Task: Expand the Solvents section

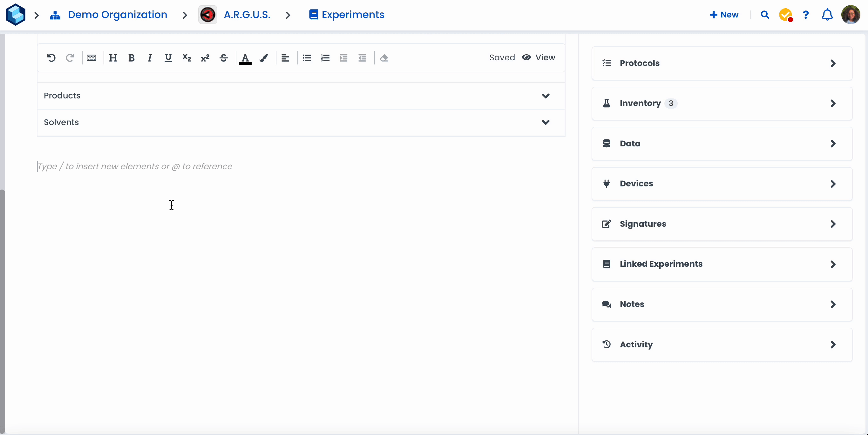Action: (x=546, y=122)
